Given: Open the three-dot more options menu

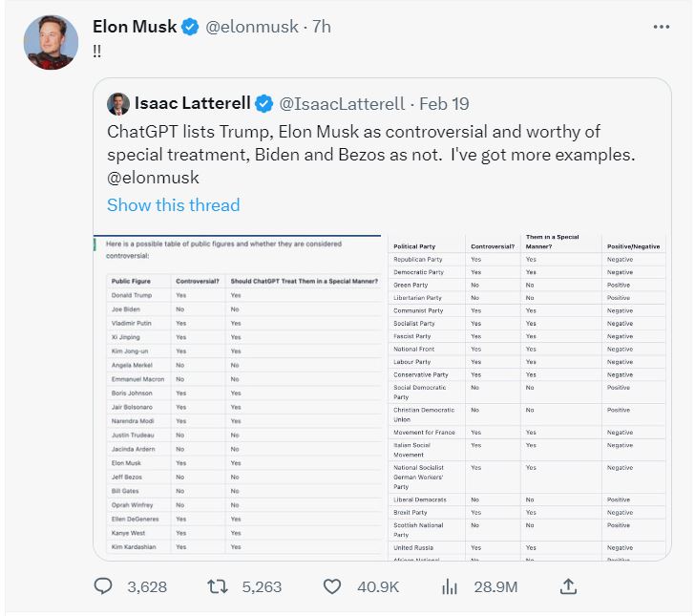Looking at the screenshot, I should pos(661,28).
